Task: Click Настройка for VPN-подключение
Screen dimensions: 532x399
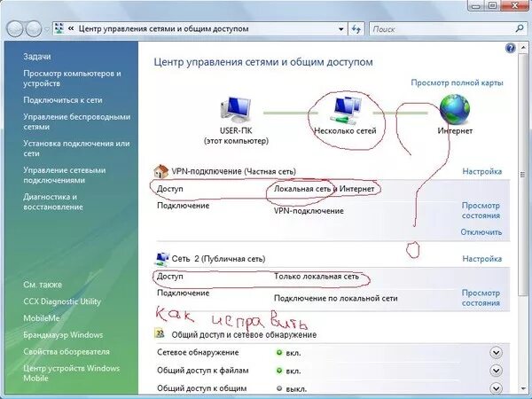Action: [x=482, y=171]
